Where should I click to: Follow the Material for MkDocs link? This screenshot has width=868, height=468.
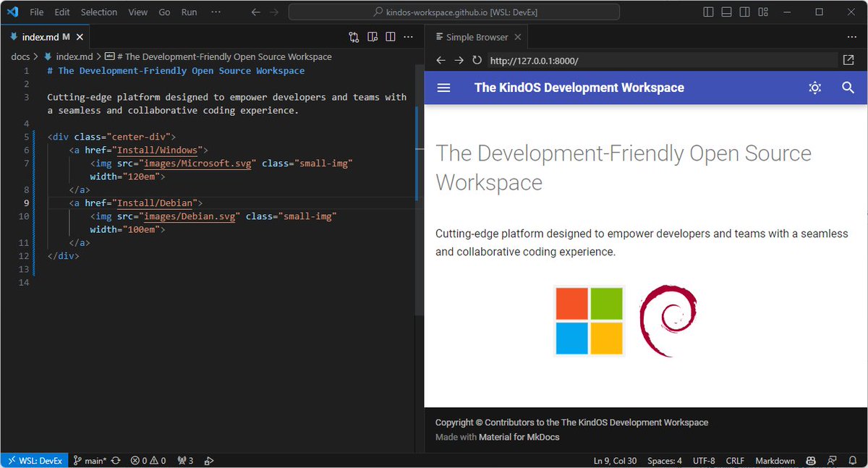click(519, 437)
